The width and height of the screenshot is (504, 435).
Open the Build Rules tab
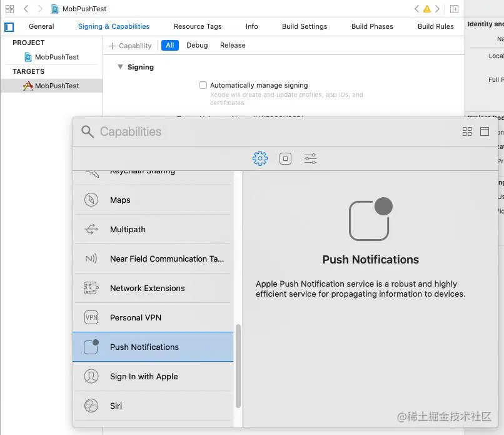pyautogui.click(x=436, y=26)
